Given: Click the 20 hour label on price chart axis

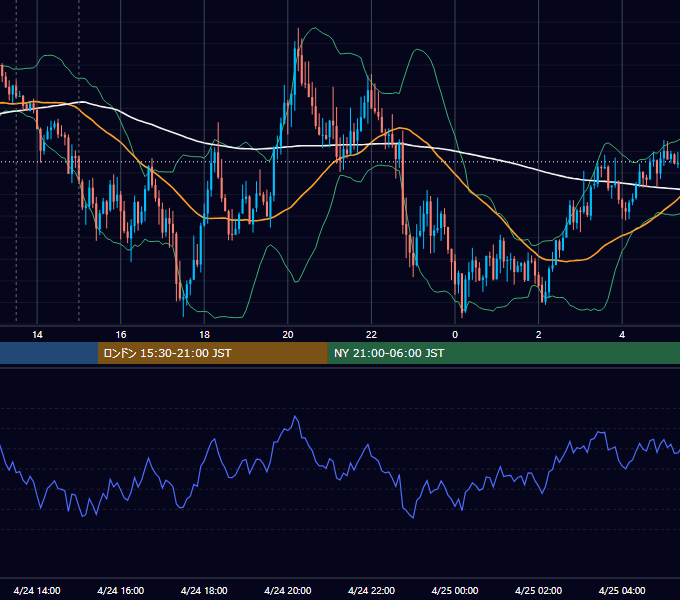Looking at the screenshot, I should coord(288,335).
